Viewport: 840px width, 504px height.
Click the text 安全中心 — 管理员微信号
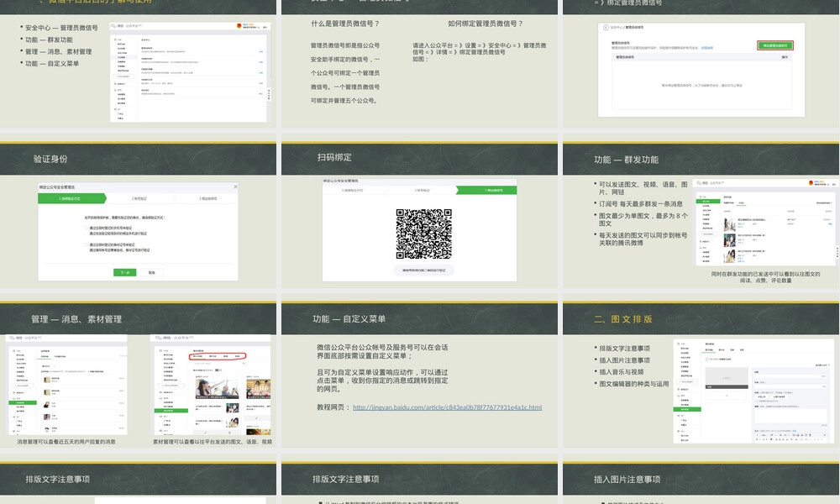tap(61, 28)
